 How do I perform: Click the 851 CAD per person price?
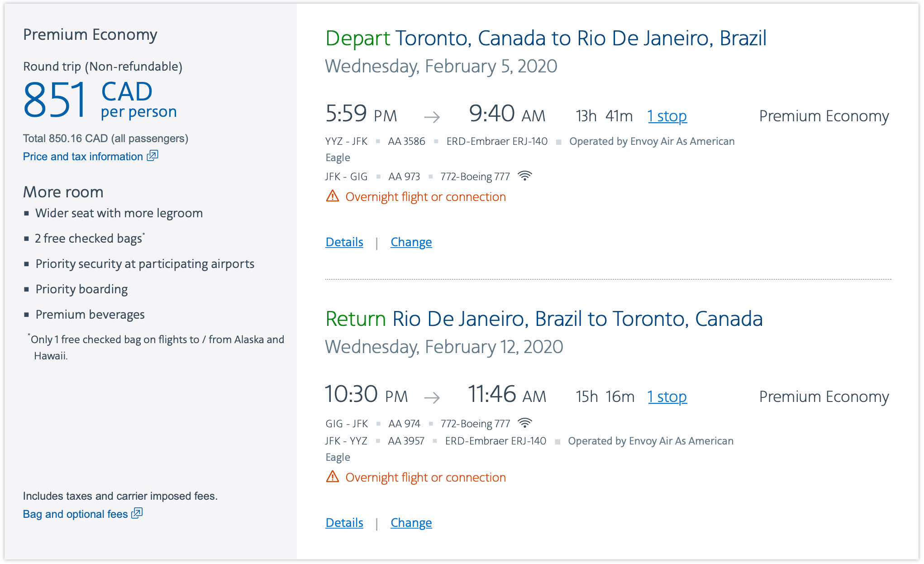tap(100, 100)
